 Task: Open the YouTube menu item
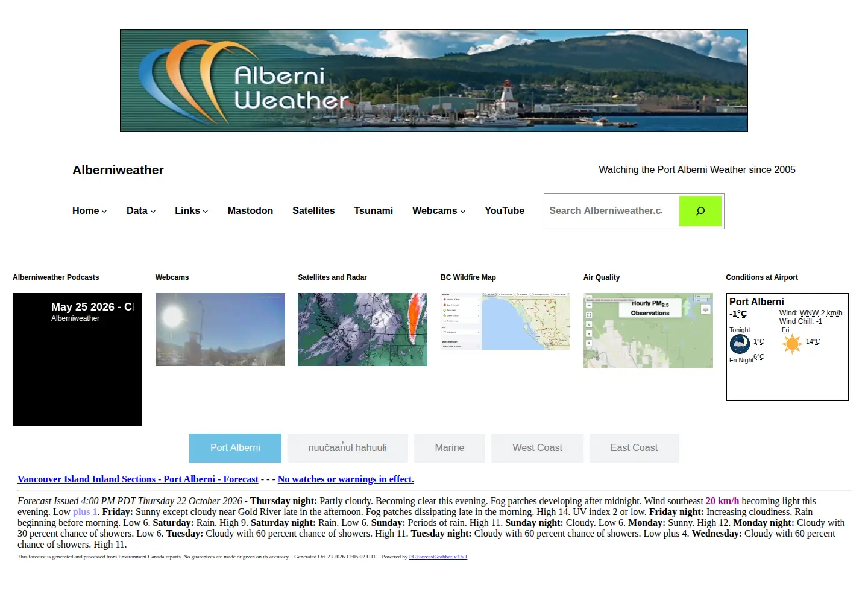505,211
